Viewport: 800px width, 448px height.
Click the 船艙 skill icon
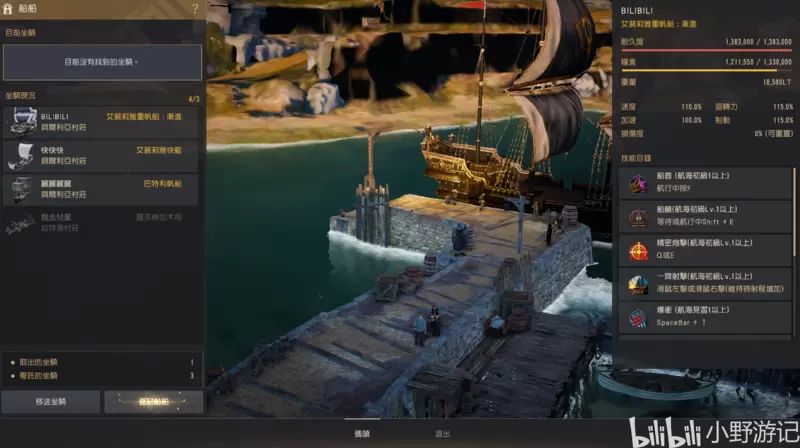(x=638, y=216)
